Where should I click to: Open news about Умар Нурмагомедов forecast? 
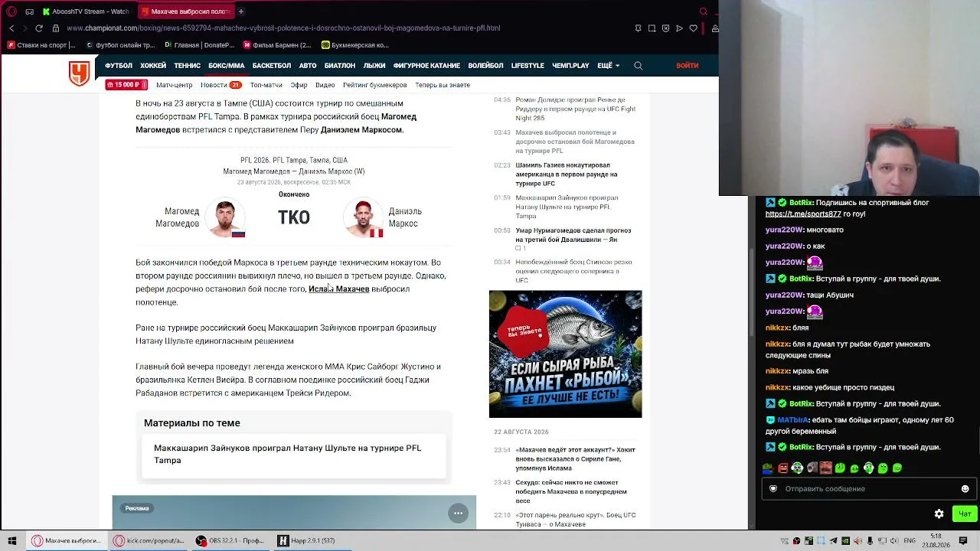pos(573,235)
